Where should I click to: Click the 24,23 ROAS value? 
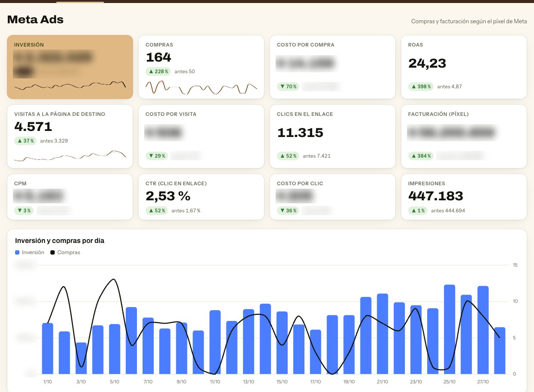click(427, 63)
